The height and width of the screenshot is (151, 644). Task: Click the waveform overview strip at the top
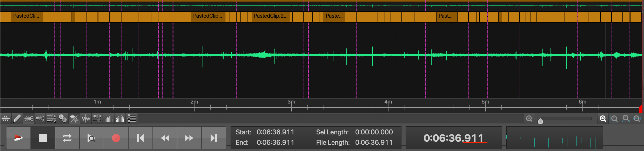(x=321, y=6)
